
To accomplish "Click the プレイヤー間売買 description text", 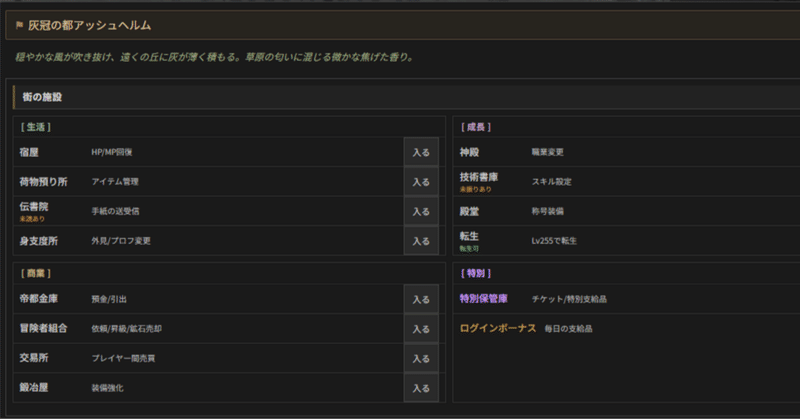I will [123, 358].
